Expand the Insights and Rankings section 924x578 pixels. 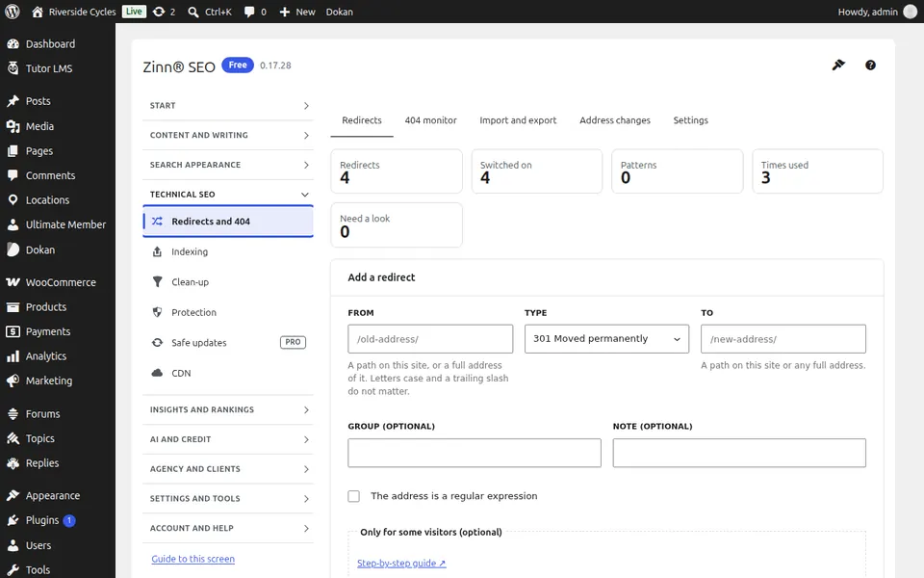tap(228, 410)
